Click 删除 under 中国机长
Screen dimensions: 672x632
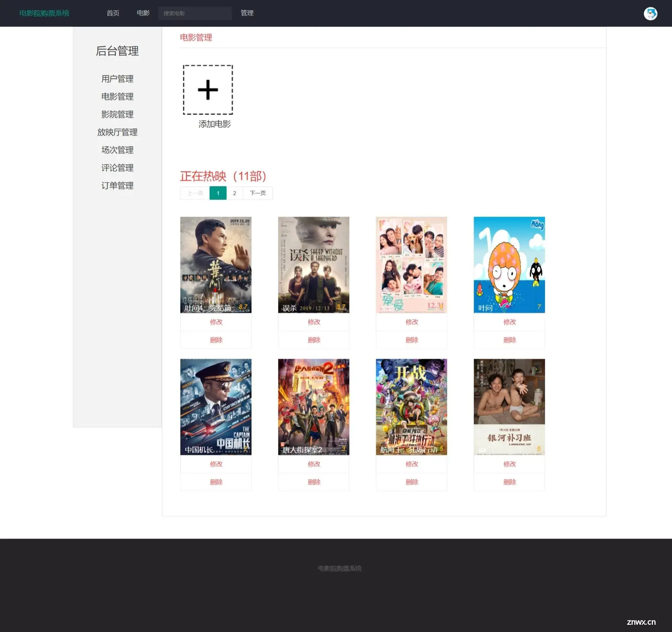point(216,482)
